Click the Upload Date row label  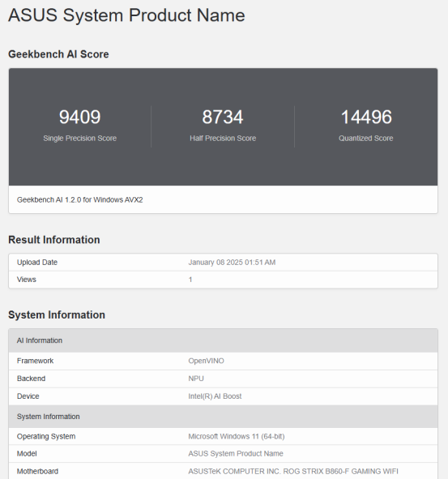[x=37, y=263]
